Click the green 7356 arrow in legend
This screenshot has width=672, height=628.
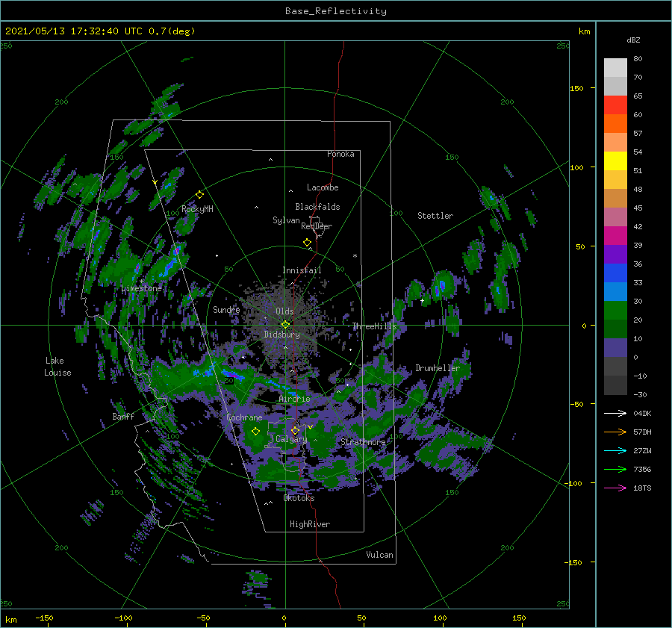pyautogui.click(x=615, y=470)
